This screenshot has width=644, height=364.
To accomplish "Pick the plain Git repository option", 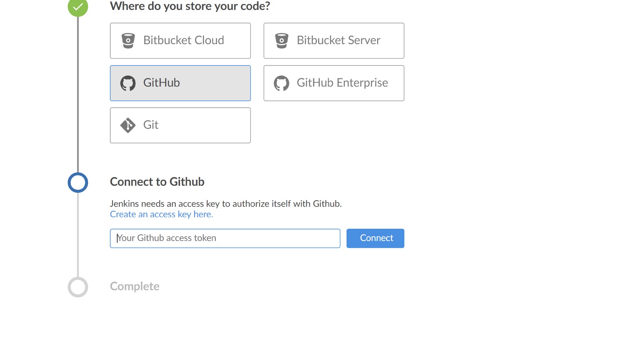I will point(180,125).
